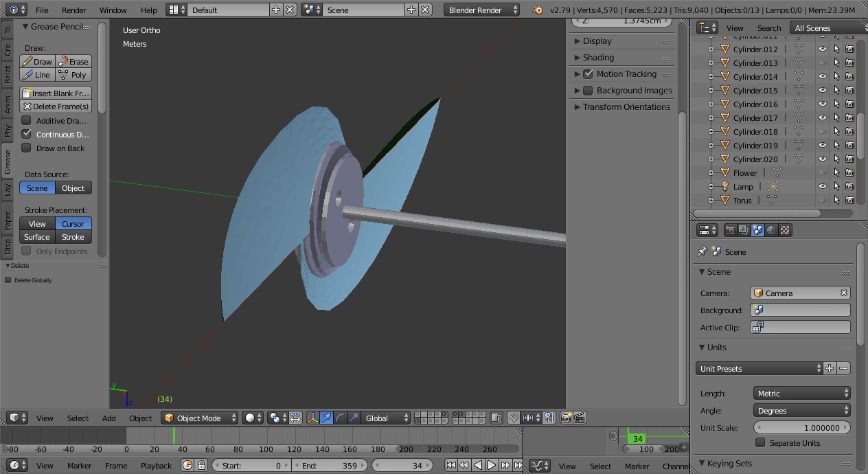868x474 pixels.
Task: Toggle the 3D manipulator widget icon
Action: coord(312,418)
